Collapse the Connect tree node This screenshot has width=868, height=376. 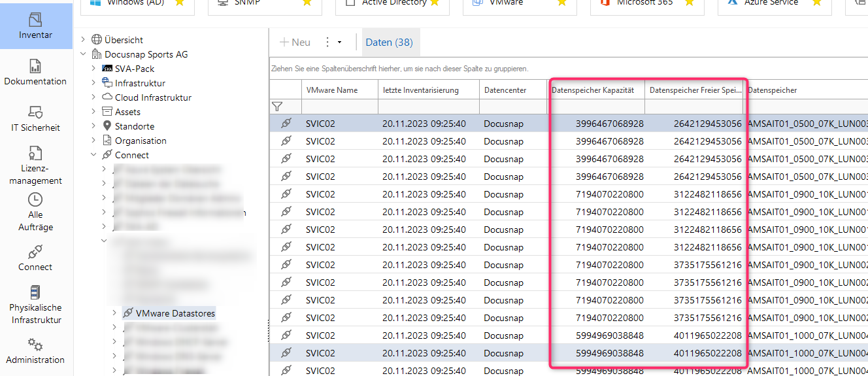click(x=93, y=155)
